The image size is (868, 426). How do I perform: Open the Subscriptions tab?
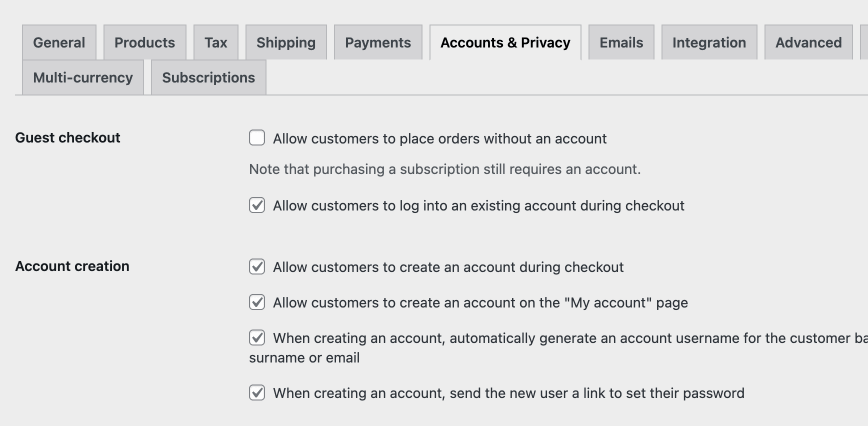[x=208, y=77]
